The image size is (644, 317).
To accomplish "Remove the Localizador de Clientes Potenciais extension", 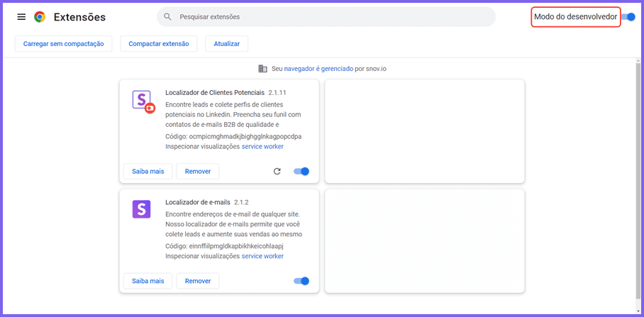I will [x=198, y=172].
